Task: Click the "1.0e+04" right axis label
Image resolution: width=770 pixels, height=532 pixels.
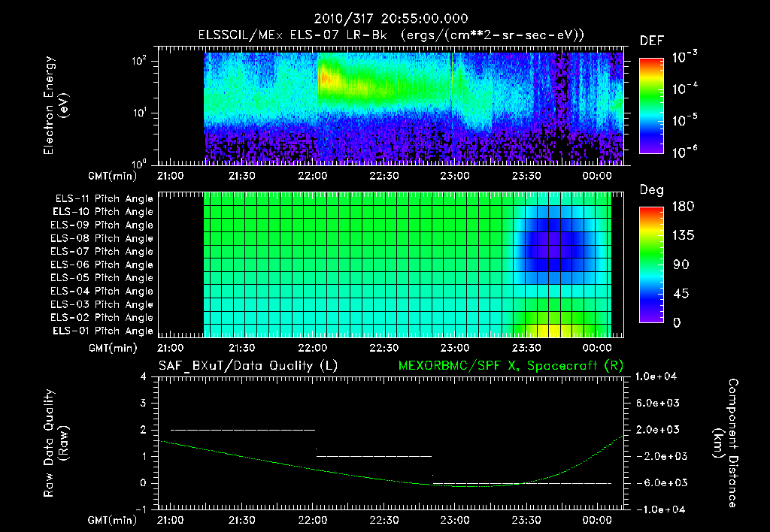Action: [656, 376]
